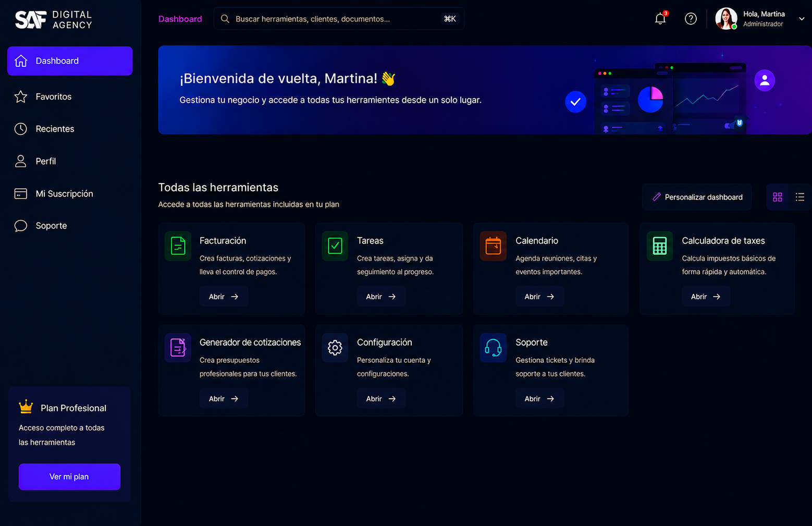Switch to grid view
This screenshot has width=812, height=526.
coord(778,197)
